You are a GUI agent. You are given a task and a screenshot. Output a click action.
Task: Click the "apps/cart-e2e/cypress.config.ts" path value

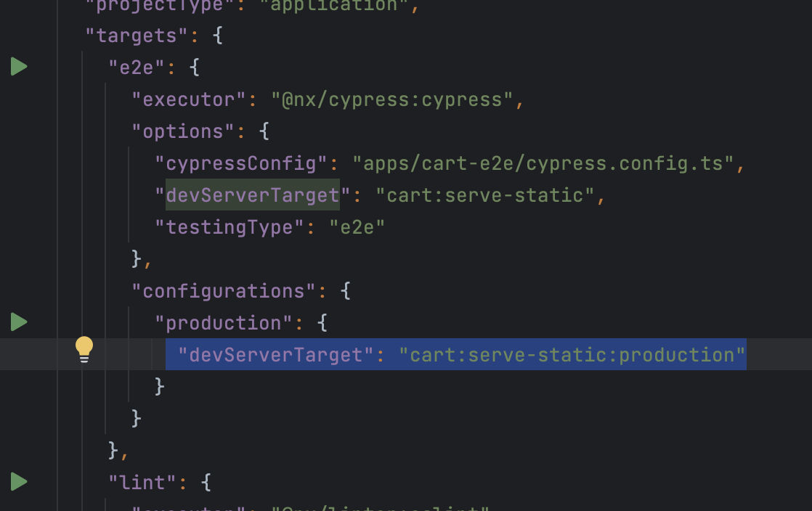[543, 163]
